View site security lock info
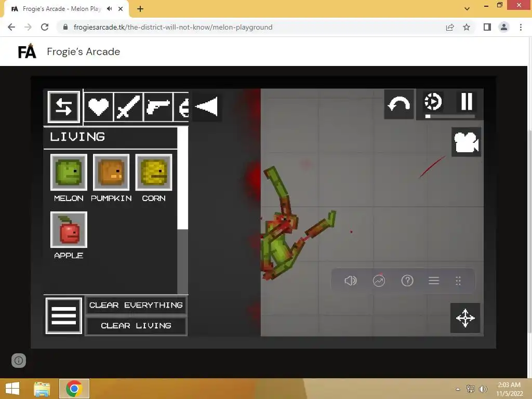532x399 pixels. 65,27
